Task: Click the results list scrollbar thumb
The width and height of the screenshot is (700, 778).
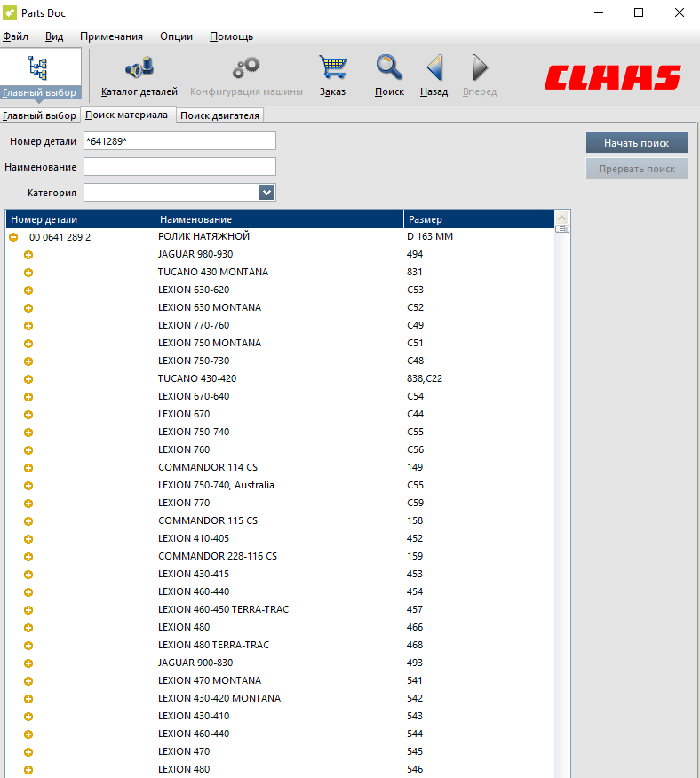Action: (562, 229)
